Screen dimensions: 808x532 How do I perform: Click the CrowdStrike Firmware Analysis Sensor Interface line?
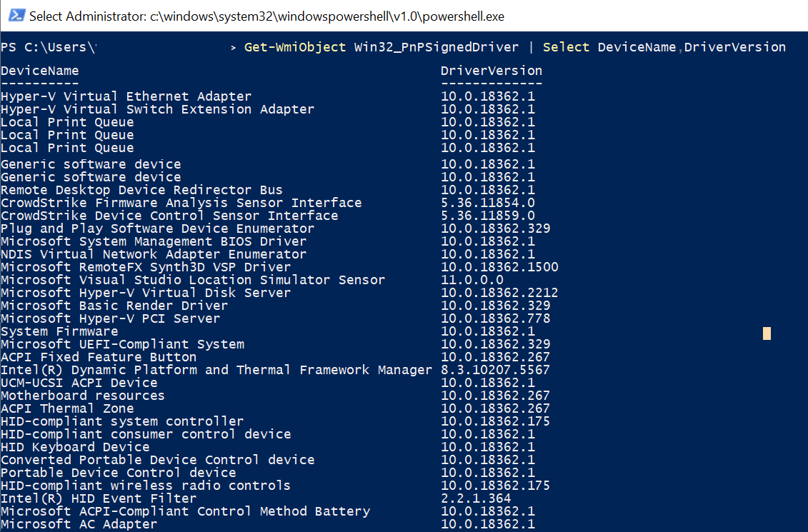coord(181,202)
